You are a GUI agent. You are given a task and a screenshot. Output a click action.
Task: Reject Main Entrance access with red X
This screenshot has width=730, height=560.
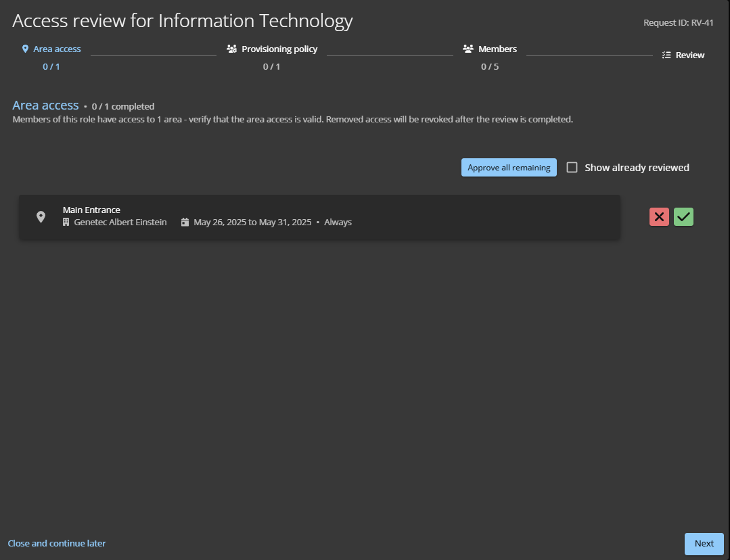(659, 217)
